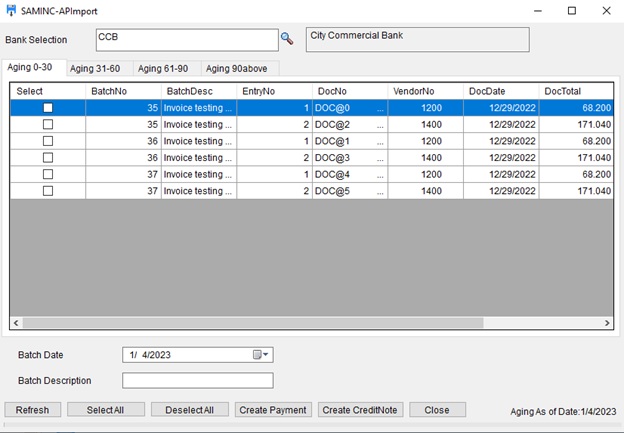
Task: Click the Batch Date field value
Action: (150, 355)
